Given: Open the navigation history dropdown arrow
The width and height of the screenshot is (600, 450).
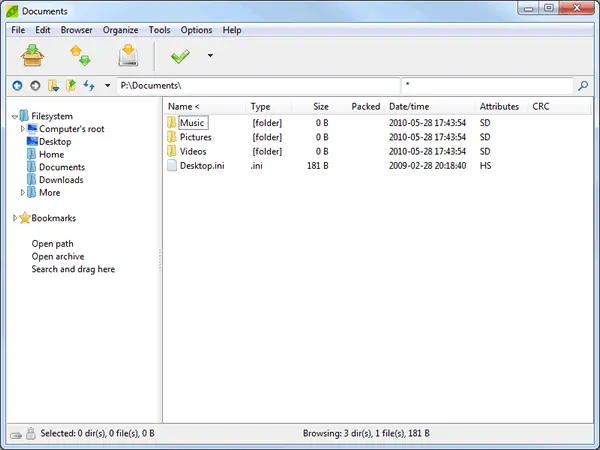Looking at the screenshot, I should pyautogui.click(x=107, y=86).
